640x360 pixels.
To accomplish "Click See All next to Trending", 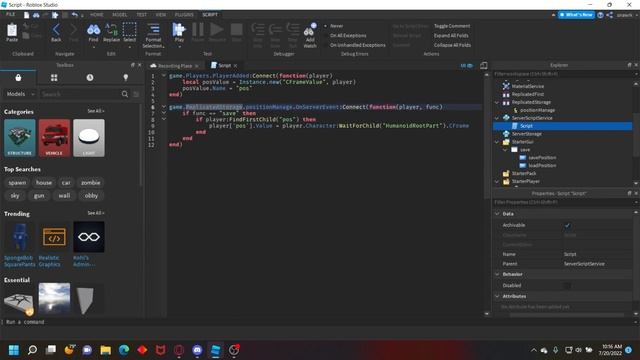I will tap(96, 213).
